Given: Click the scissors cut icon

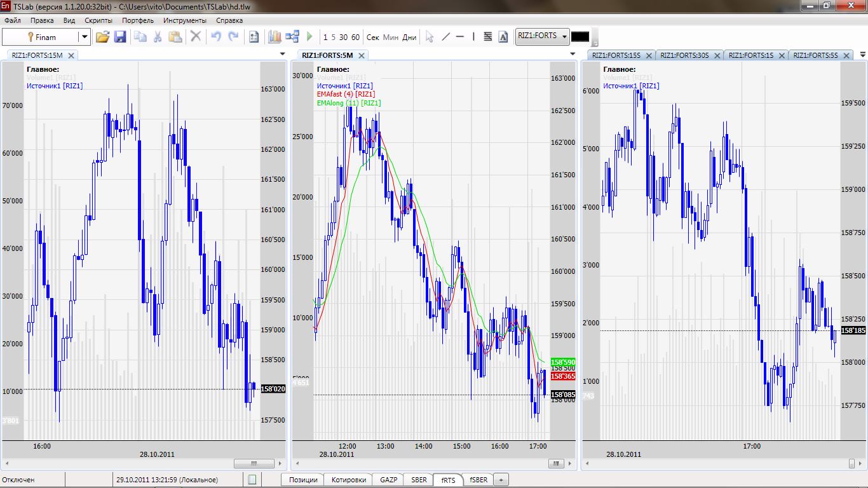Looking at the screenshot, I should click(157, 37).
